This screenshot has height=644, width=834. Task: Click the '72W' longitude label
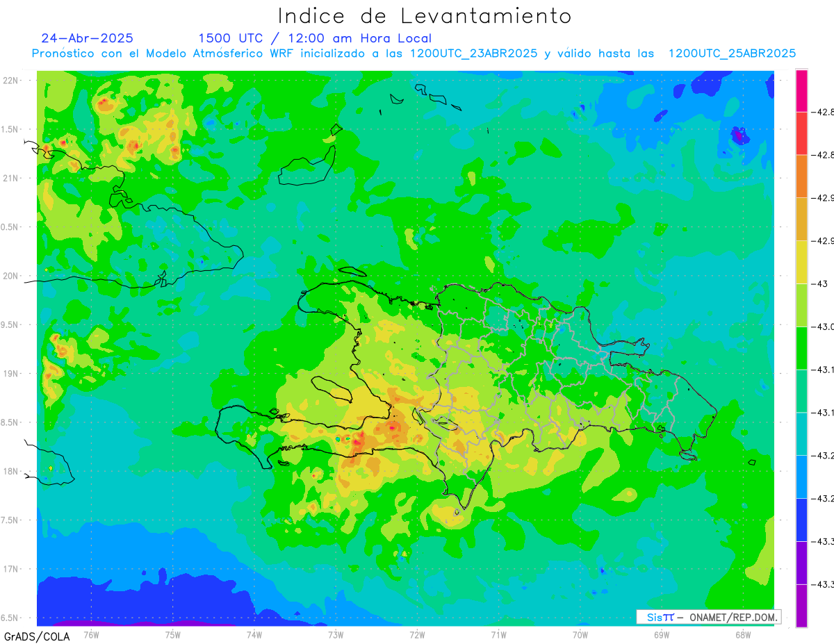tap(417, 634)
